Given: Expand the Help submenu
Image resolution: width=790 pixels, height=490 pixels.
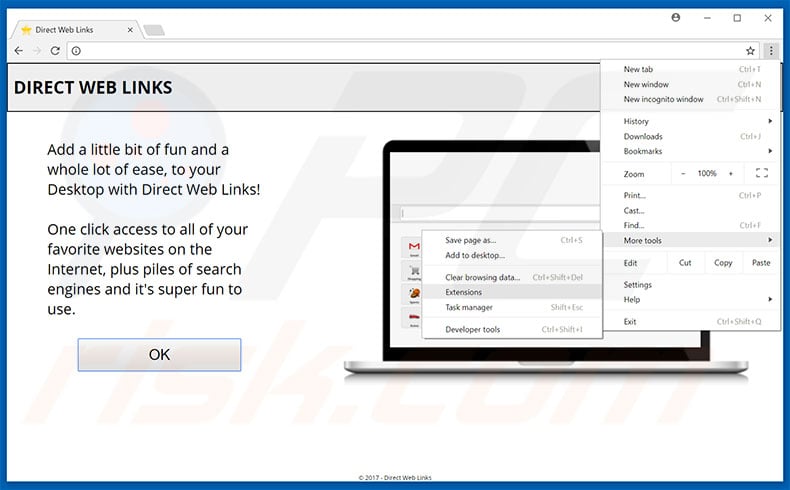Looking at the screenshot, I should 692,300.
